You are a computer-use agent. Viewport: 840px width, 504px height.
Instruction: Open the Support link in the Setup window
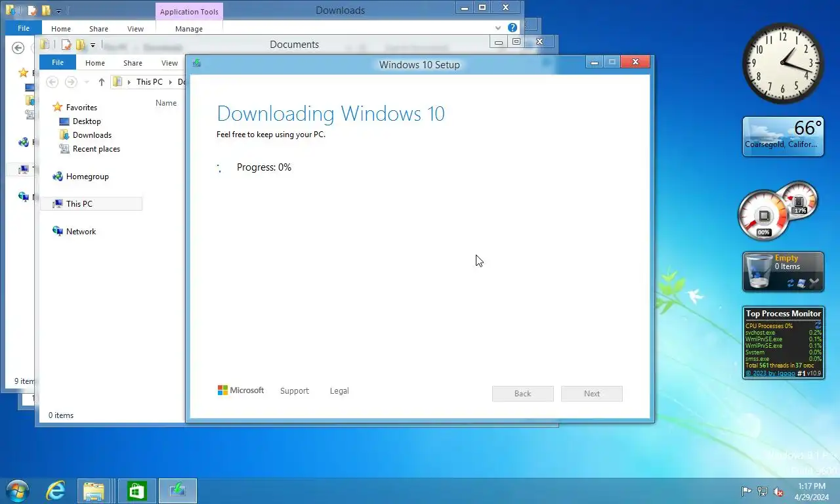click(294, 391)
